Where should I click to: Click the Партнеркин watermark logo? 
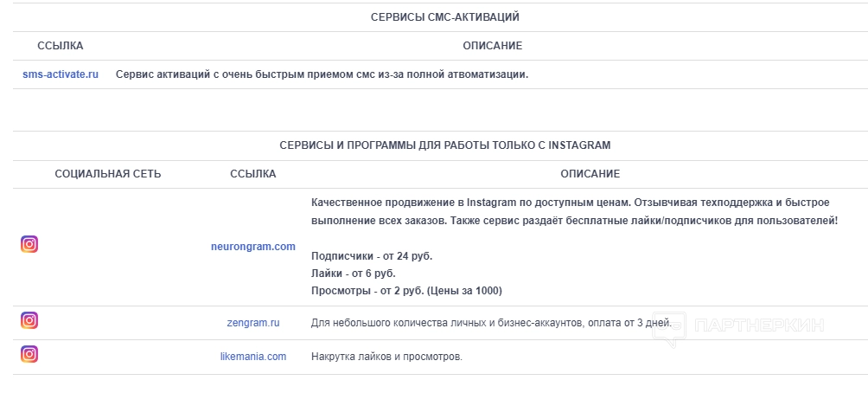pos(737,327)
